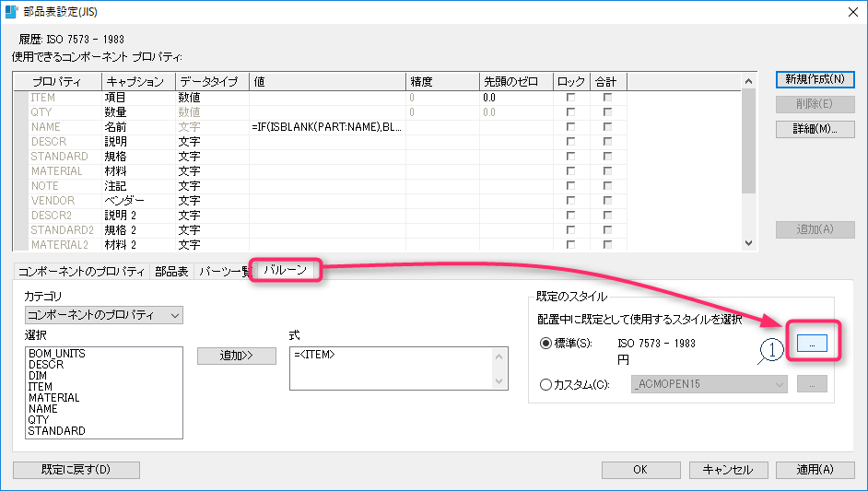Toggle ロック checkbox for NAME row

(570, 127)
